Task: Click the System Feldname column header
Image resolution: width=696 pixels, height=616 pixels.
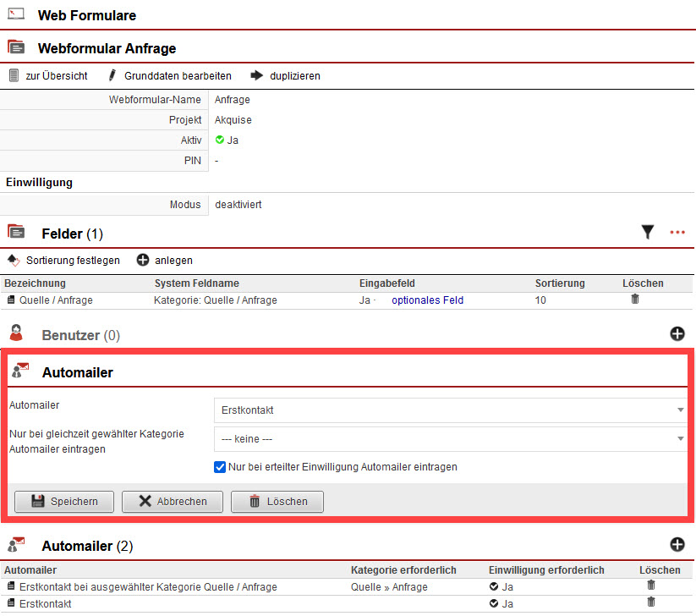Action: [x=197, y=283]
